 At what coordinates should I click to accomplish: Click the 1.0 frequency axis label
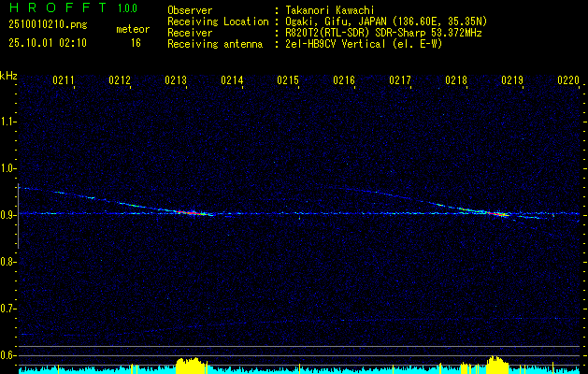8,168
